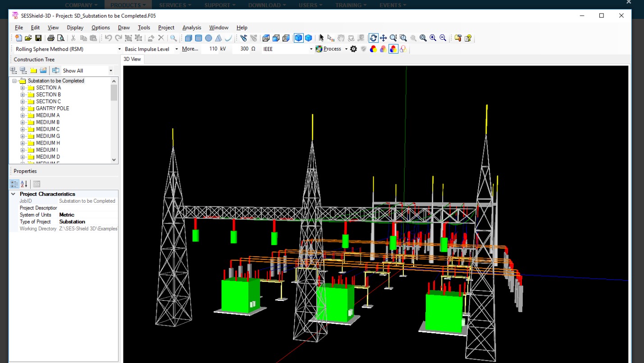Click the zoom in magnifier icon

433,38
